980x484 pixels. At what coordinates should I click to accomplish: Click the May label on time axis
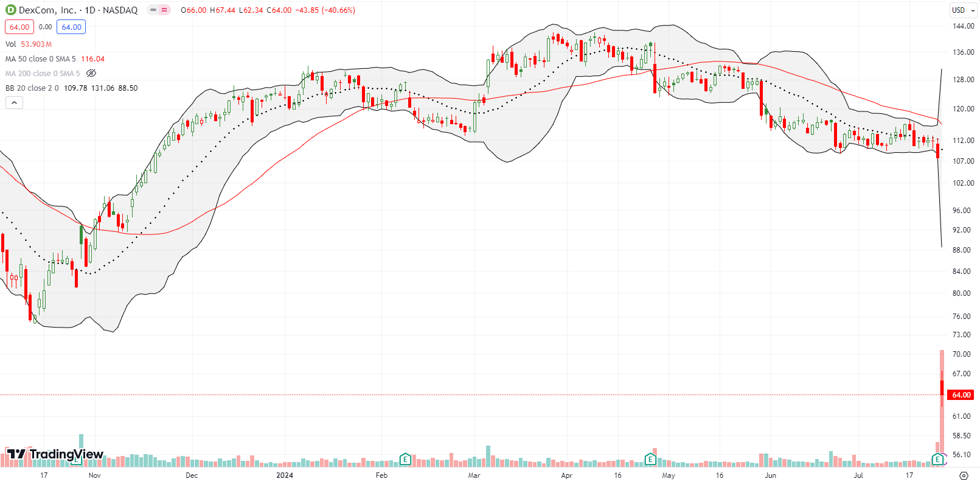coord(669,475)
